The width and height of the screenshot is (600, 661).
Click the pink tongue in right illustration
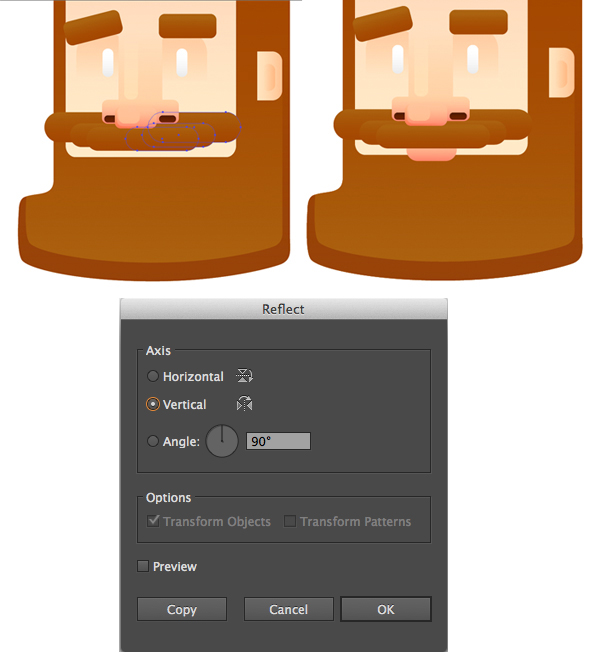point(431,154)
